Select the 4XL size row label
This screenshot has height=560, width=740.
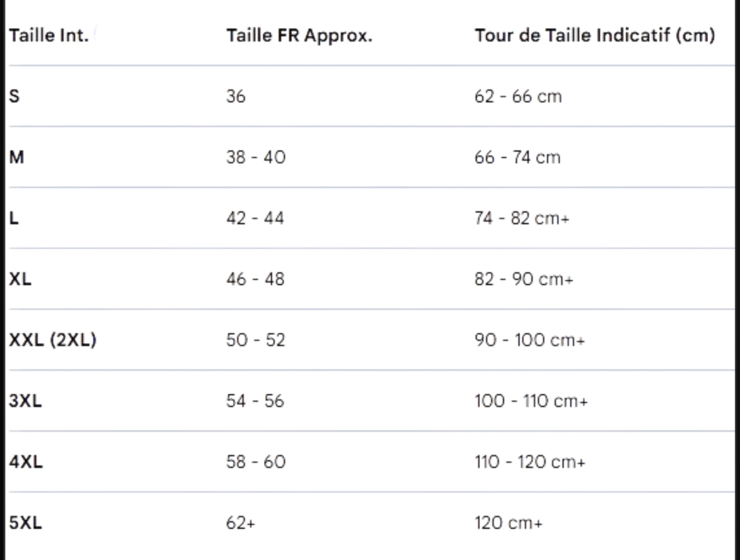point(25,462)
